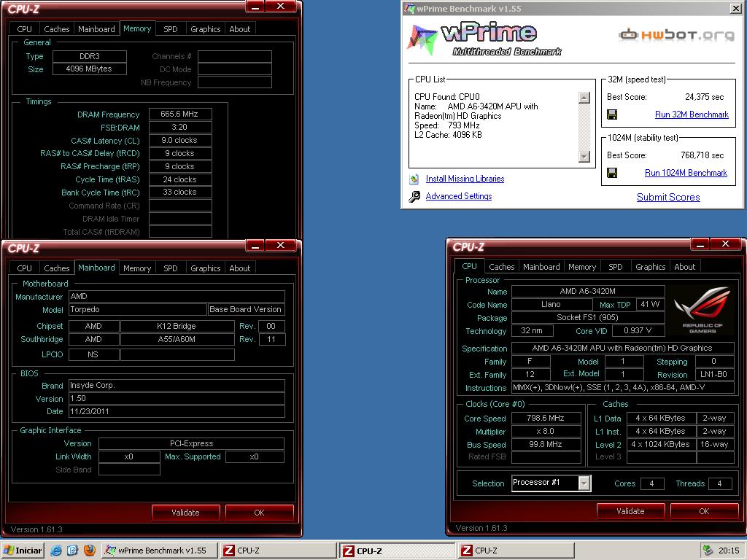Screen dimensions: 747x560
Task: Open Caches tab in CPU window
Action: pyautogui.click(x=502, y=267)
